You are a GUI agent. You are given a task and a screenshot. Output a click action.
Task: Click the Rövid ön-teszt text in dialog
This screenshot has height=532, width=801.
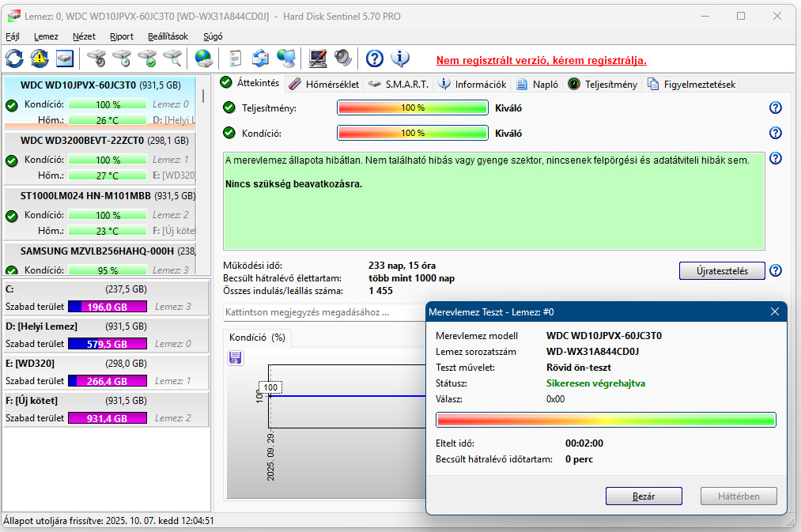coord(579,368)
